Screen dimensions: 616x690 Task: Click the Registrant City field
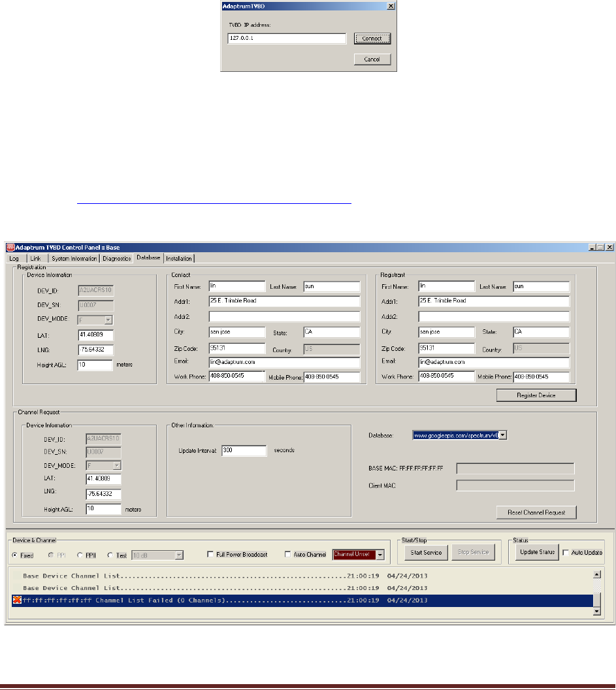[x=447, y=332]
